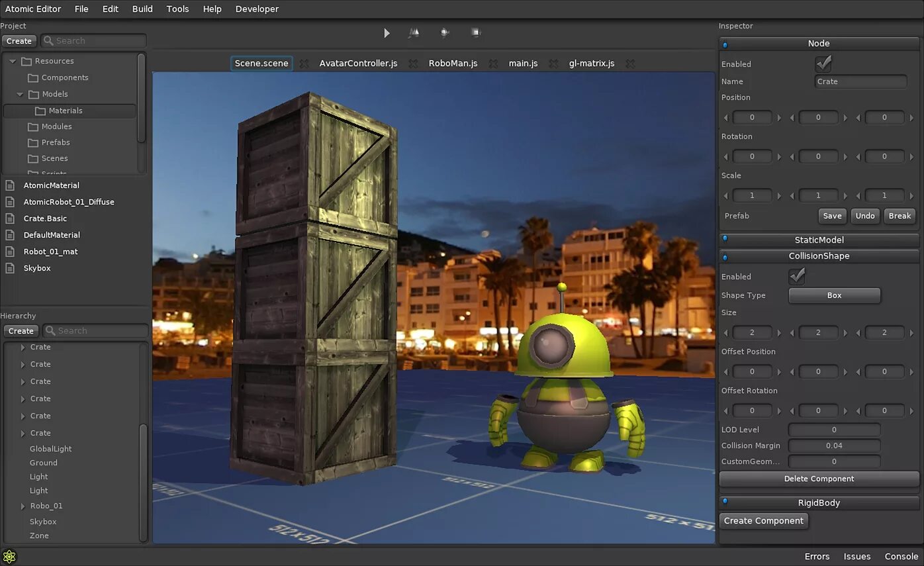The height and width of the screenshot is (566, 924).
Task: Select the rotate gizmo tool in the toolbar
Action: pos(445,32)
